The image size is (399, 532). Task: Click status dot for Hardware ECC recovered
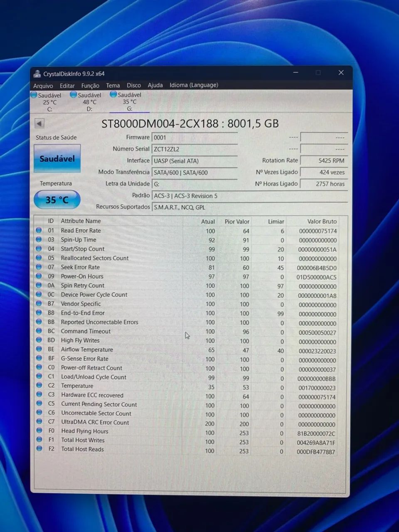click(x=39, y=395)
